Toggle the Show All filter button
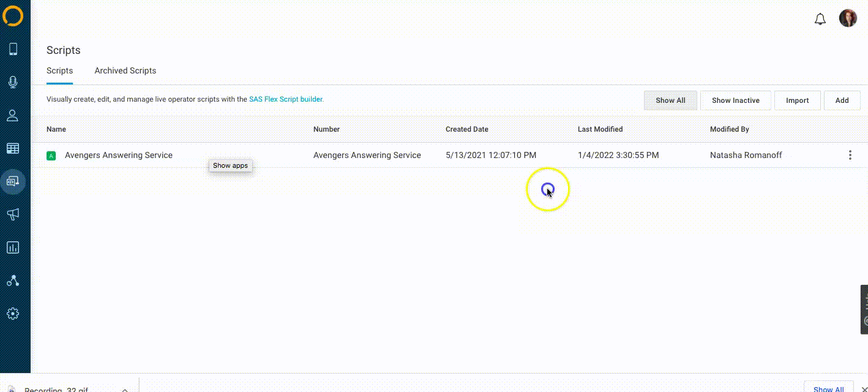 (x=670, y=100)
